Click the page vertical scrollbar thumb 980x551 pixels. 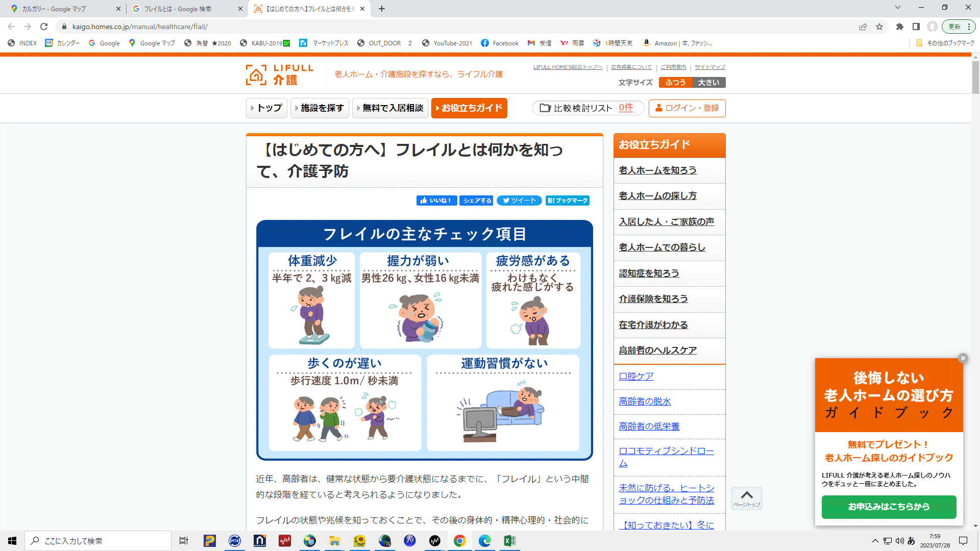coord(975,77)
